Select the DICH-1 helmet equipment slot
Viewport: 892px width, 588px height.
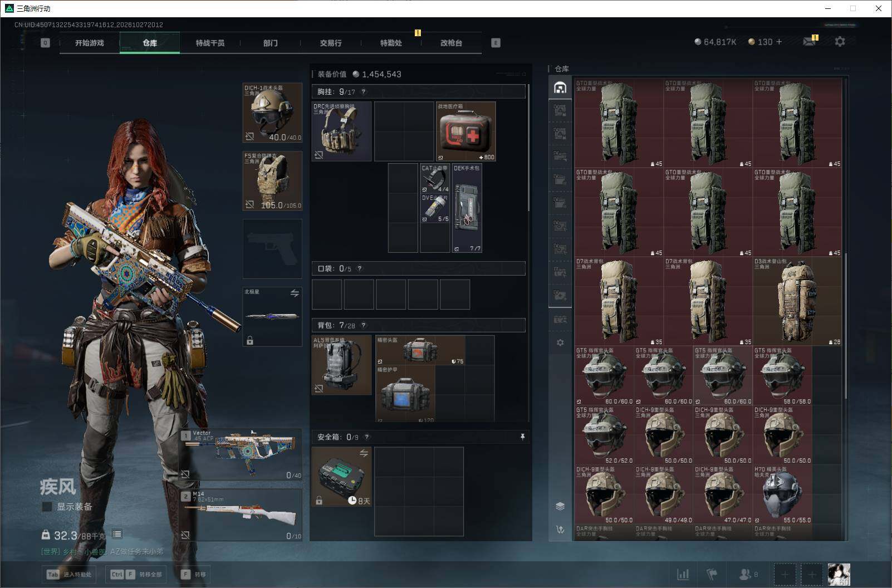[x=272, y=113]
